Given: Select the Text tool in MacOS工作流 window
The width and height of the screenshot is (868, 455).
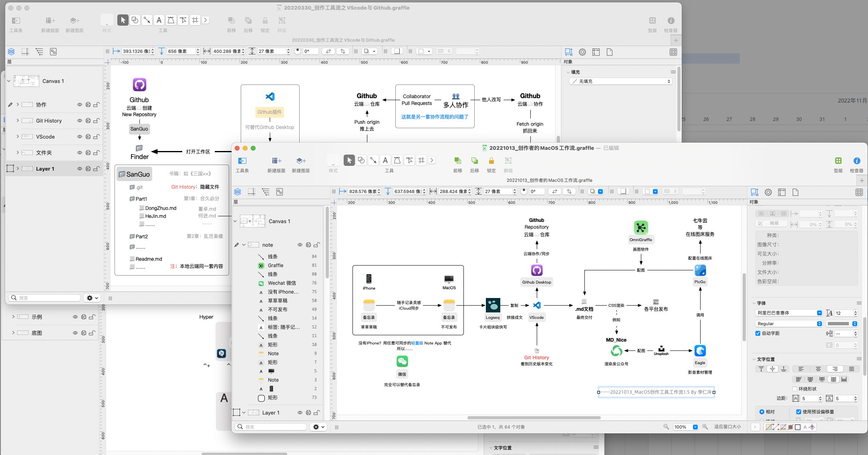Looking at the screenshot, I should pos(385,161).
